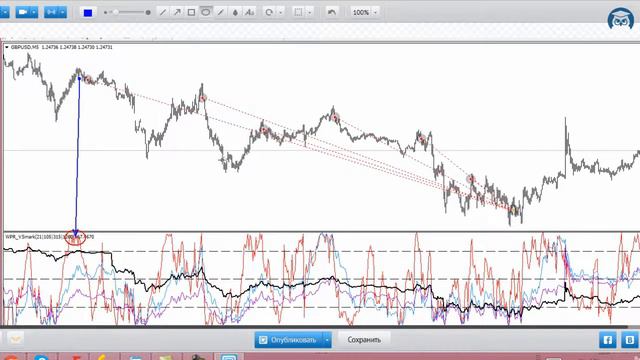The height and width of the screenshot is (360, 640).
Task: Click the Сохранить save button
Action: pos(364,340)
